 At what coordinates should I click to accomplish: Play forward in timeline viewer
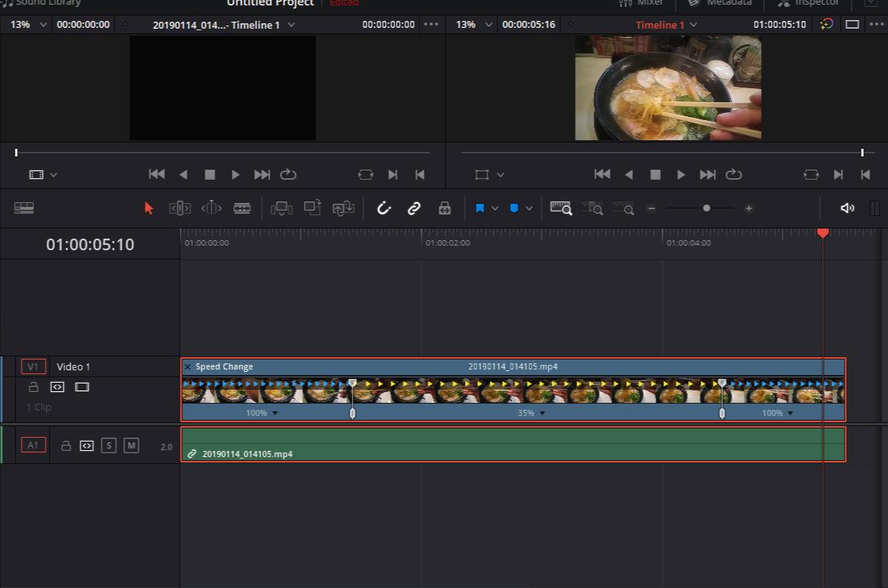click(x=681, y=174)
